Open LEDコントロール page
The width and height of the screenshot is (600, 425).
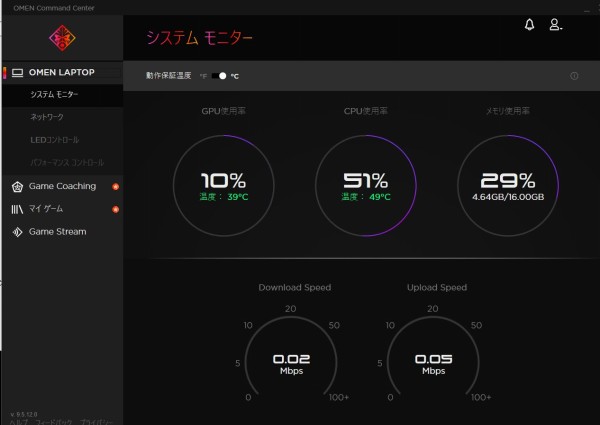tap(55, 140)
